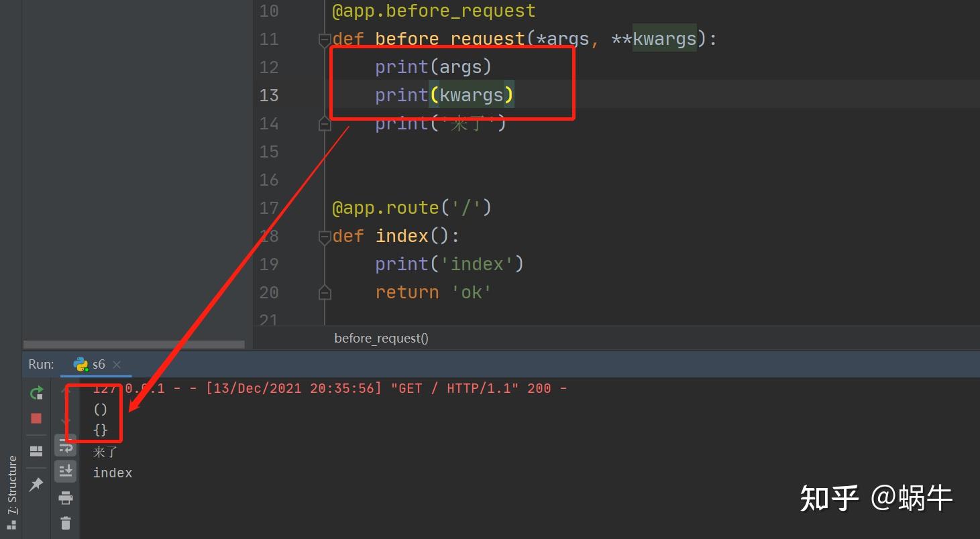
Task: Click the horizontal scrollbar under the project pane
Action: (x=134, y=345)
